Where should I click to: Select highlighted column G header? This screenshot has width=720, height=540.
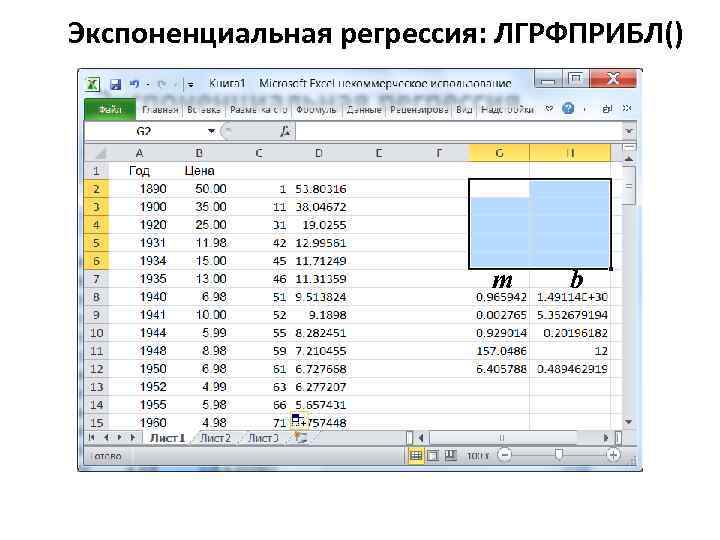coord(500,153)
